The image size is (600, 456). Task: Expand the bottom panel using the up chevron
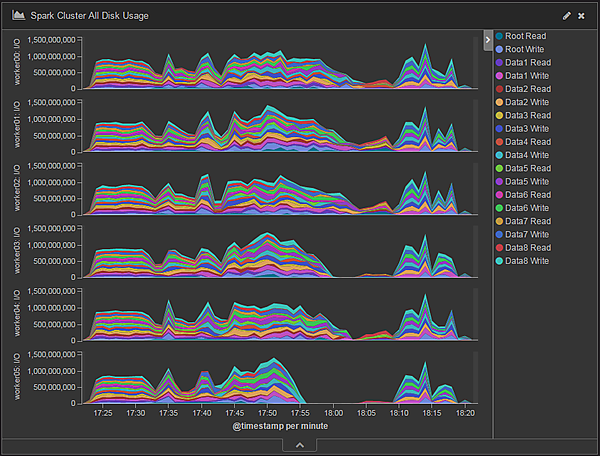pos(299,445)
